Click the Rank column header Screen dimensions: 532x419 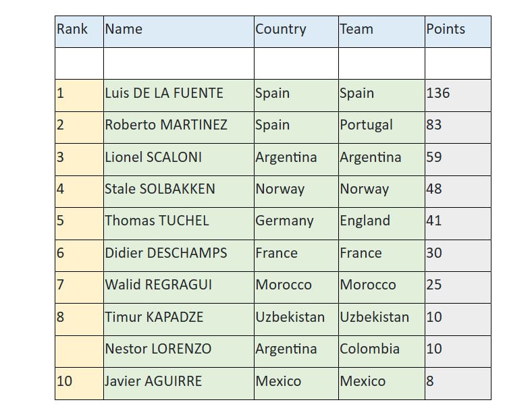point(78,30)
